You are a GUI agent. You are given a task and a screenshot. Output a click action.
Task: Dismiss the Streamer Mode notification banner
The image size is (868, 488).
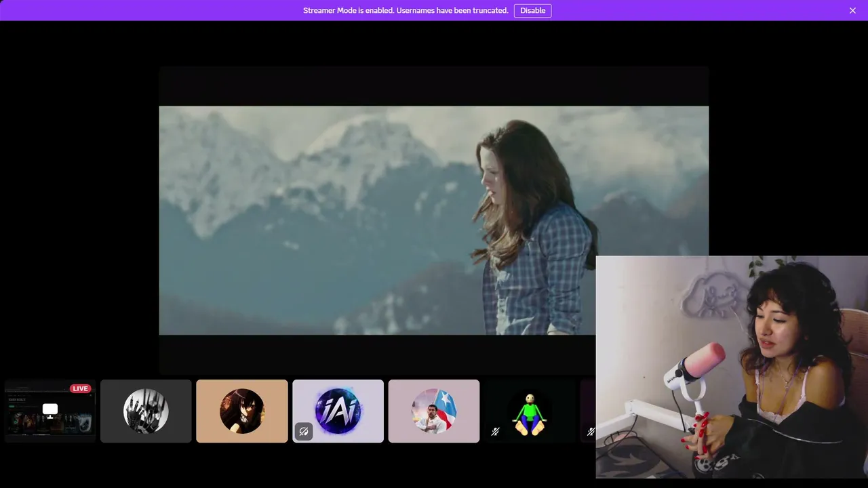pyautogui.click(x=852, y=10)
